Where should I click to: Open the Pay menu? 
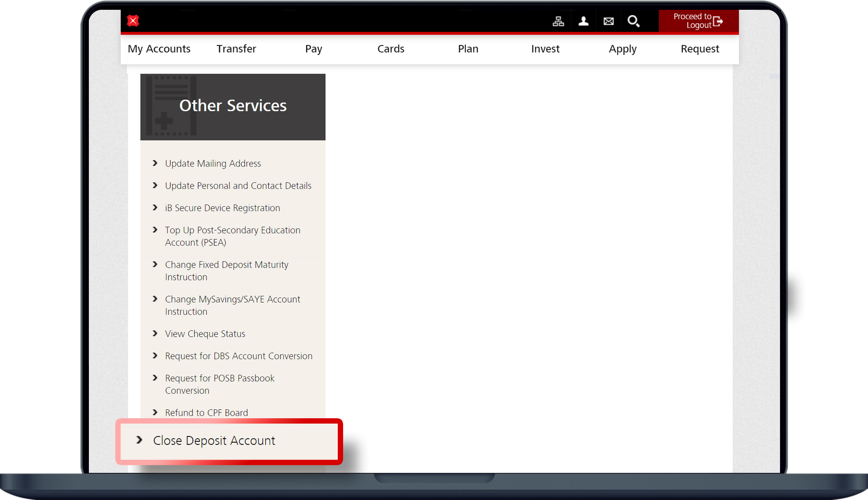click(313, 49)
